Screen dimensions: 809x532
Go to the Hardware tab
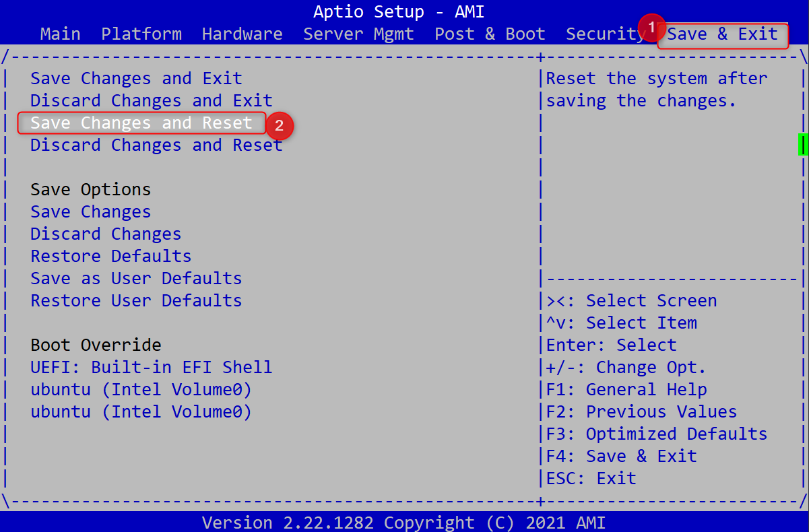click(242, 34)
